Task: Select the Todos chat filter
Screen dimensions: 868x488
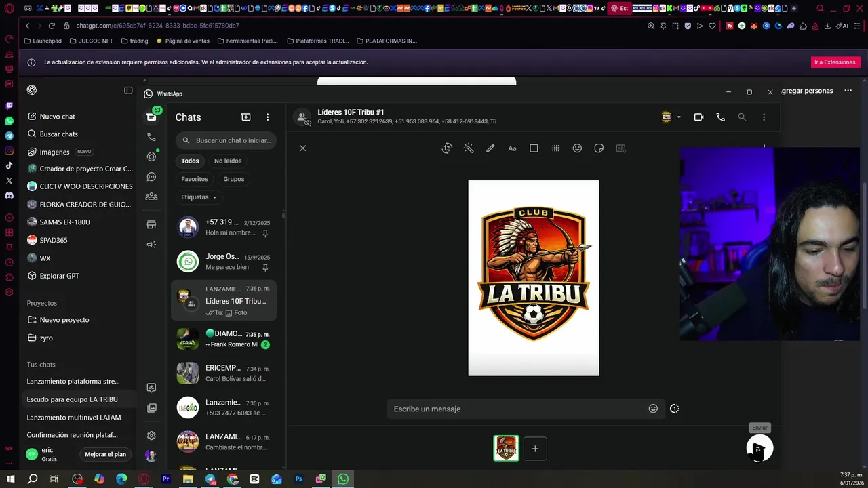Action: (x=190, y=161)
